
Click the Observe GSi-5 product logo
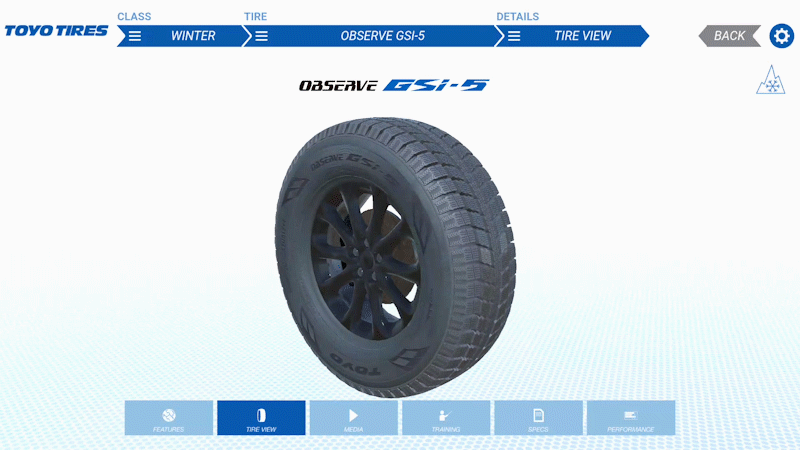394,85
